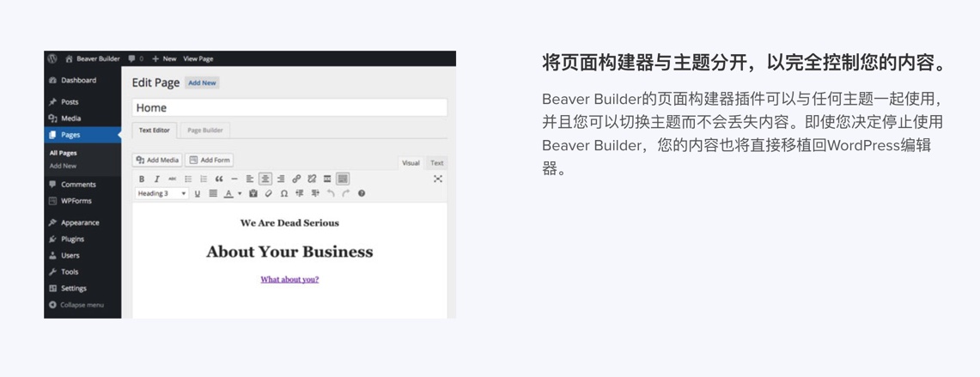
Task: Toggle underline formatting
Action: point(198,194)
